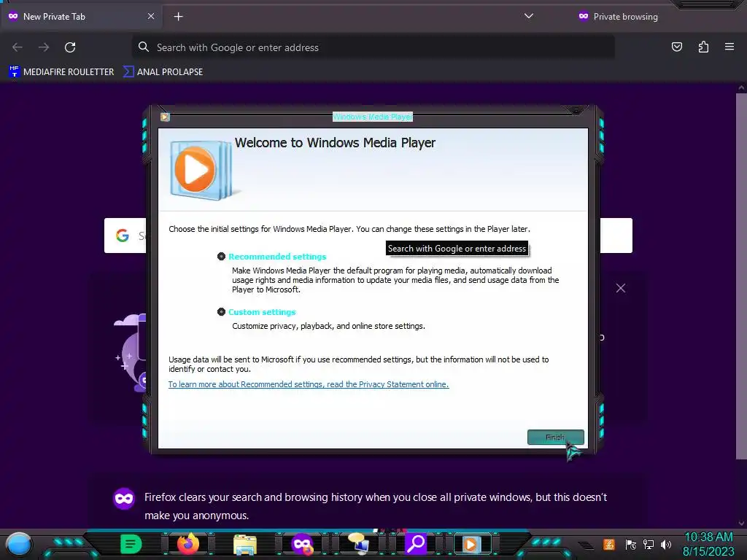Viewport: 747px width, 560px height.
Task: Open the clock showing 10:38 AM
Action: pos(709,544)
